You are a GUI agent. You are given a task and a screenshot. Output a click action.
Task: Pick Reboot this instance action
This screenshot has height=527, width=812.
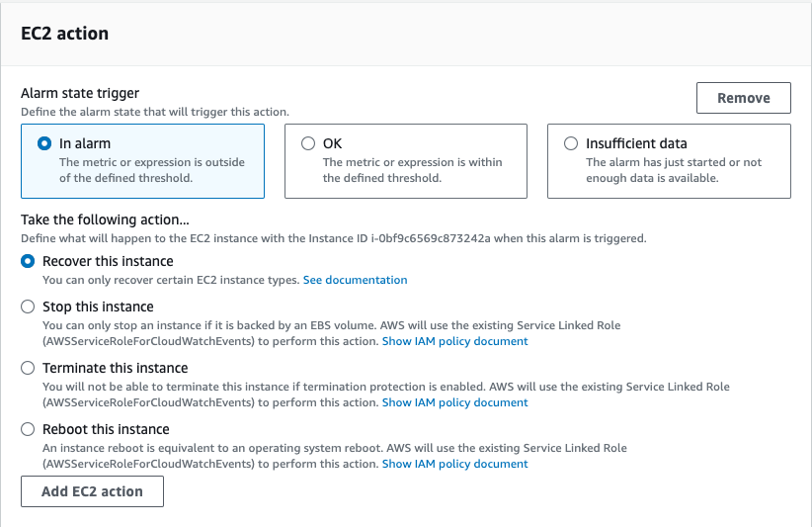click(29, 429)
